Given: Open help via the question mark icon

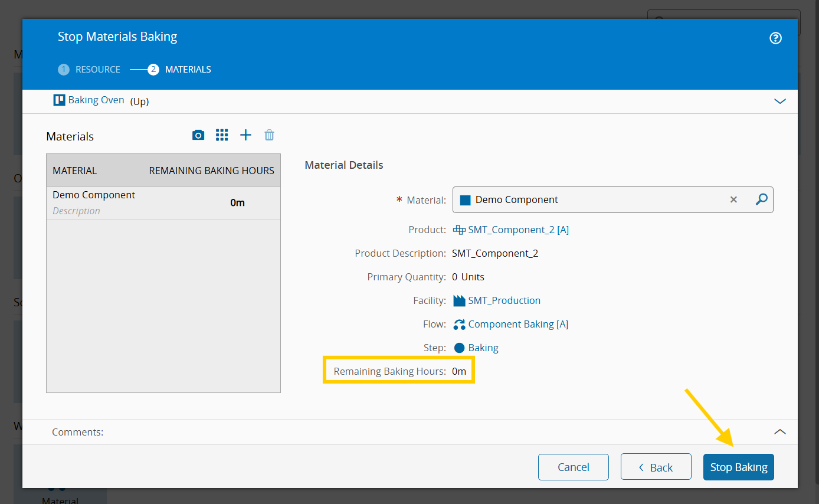Looking at the screenshot, I should tap(776, 38).
